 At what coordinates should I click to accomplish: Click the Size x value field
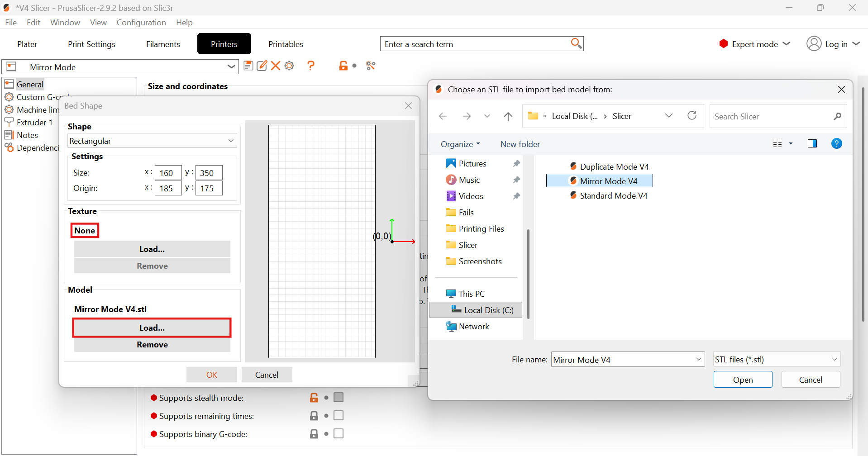pos(168,173)
